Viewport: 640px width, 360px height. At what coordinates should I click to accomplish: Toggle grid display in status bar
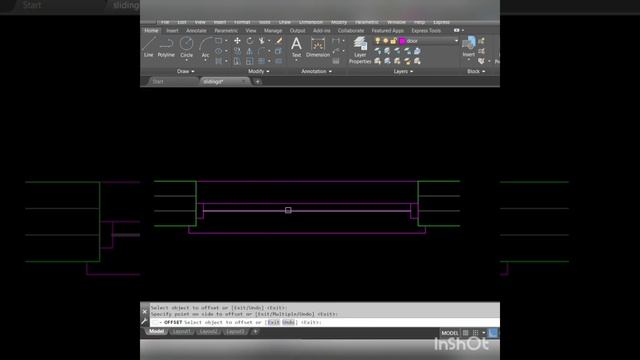[x=465, y=333]
